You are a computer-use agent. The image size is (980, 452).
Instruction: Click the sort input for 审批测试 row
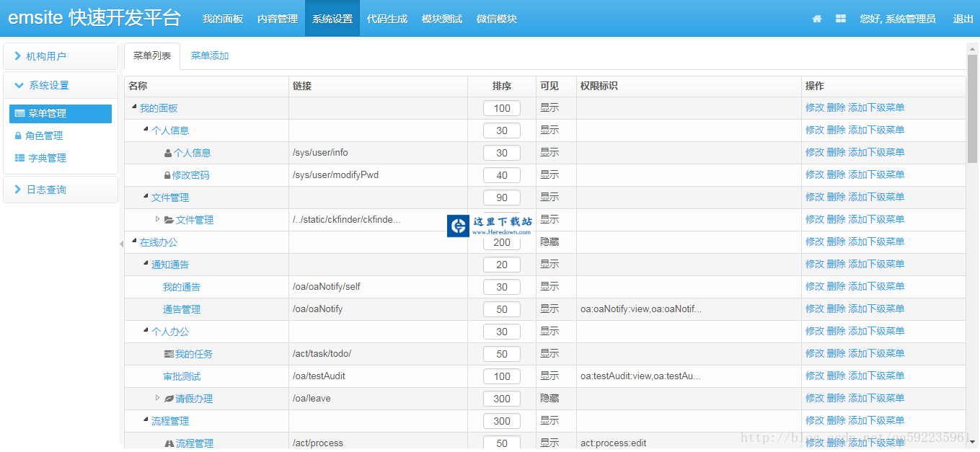pyautogui.click(x=502, y=376)
